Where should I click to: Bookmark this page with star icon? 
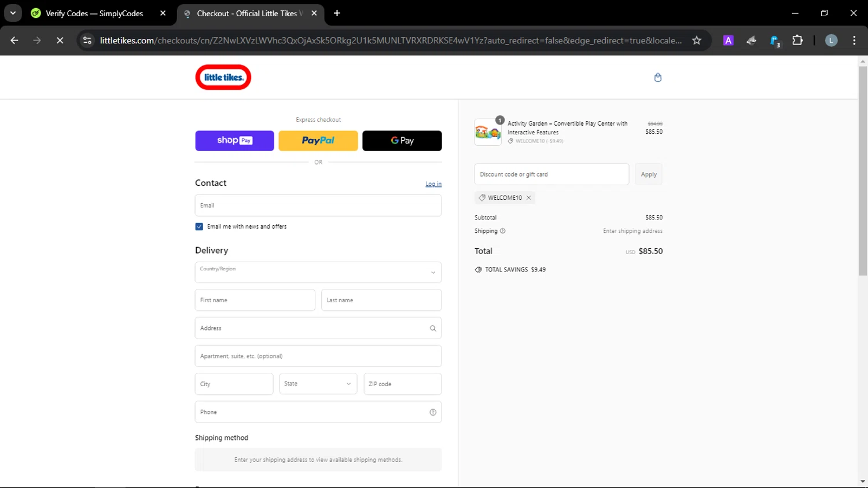pyautogui.click(x=697, y=41)
